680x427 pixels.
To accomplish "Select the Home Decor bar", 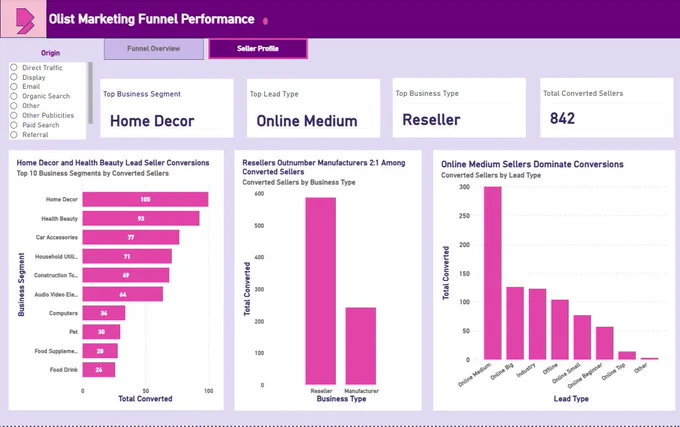I will point(145,199).
